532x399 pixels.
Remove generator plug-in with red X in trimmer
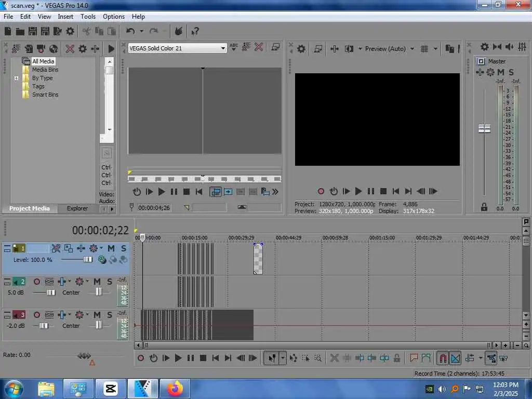click(259, 47)
